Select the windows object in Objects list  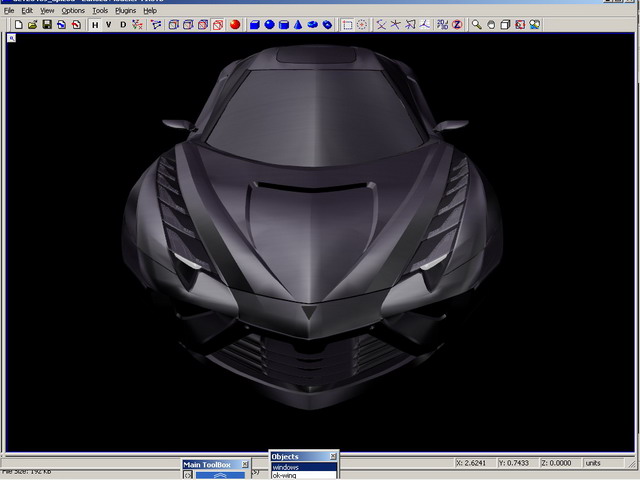pyautogui.click(x=286, y=467)
